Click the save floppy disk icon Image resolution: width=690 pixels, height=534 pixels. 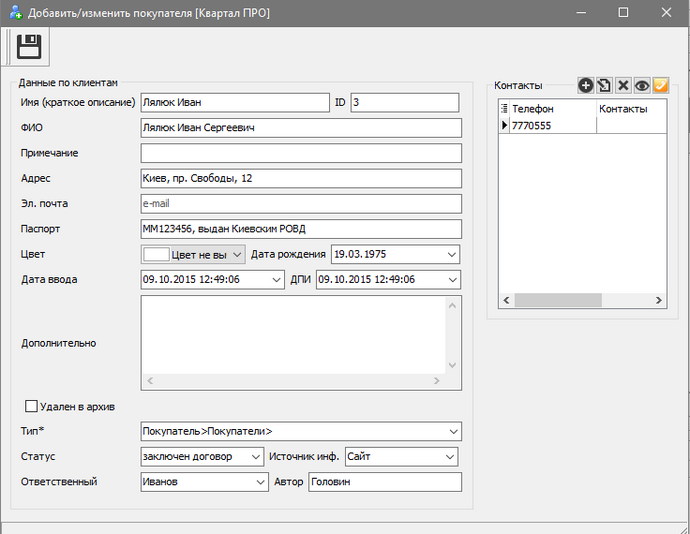click(28, 46)
